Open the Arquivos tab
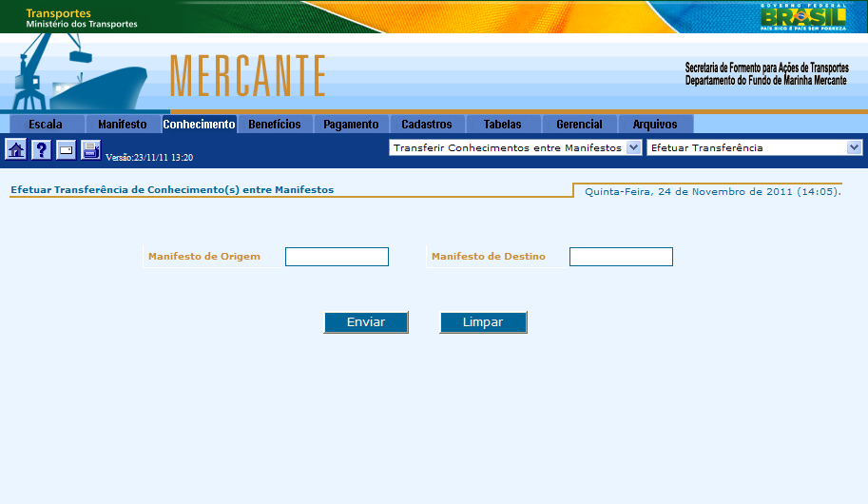The width and height of the screenshot is (868, 504). 655,124
